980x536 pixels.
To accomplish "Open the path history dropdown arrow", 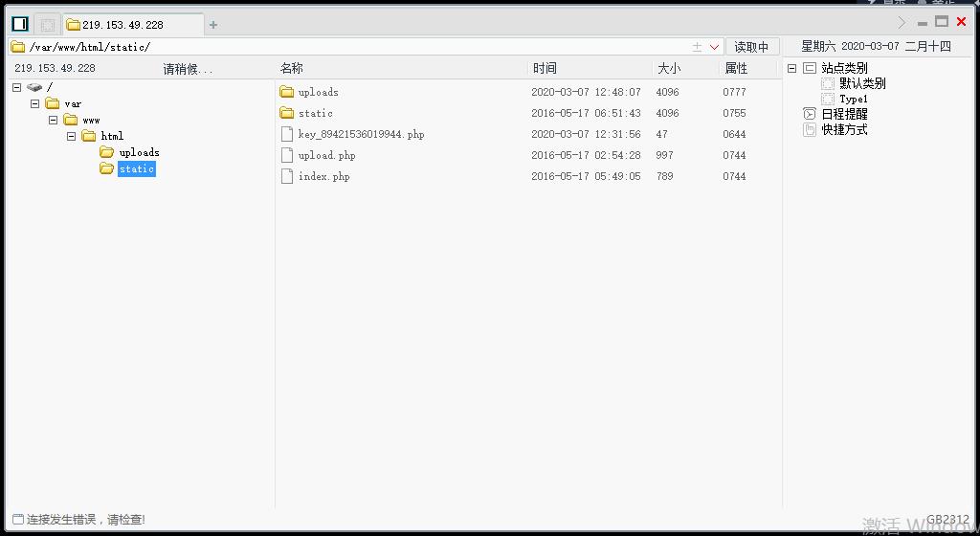I will click(x=714, y=47).
